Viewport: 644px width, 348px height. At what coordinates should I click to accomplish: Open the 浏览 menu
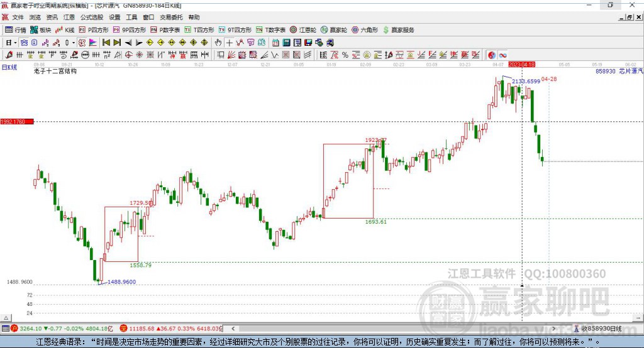(x=35, y=17)
